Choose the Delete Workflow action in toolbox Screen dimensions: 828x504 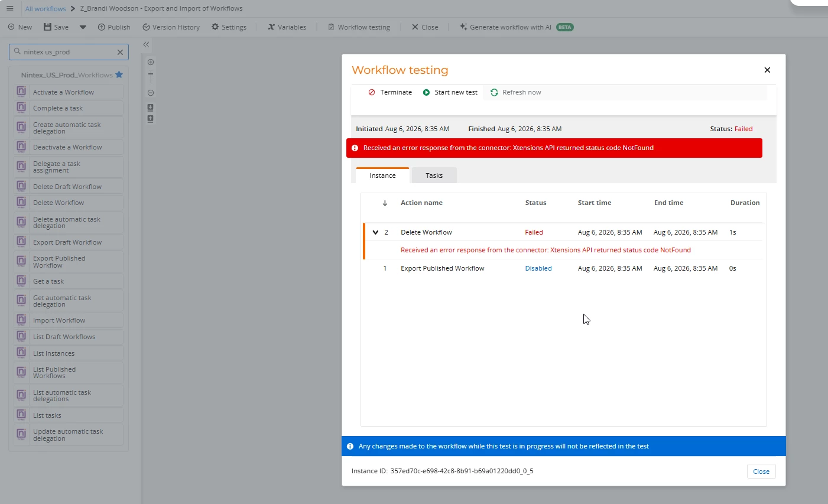click(69, 203)
